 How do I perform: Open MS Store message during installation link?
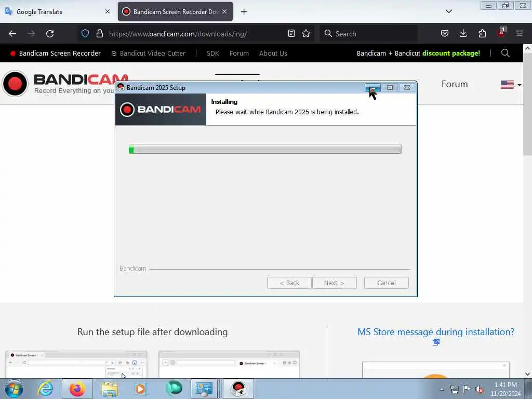click(436, 332)
